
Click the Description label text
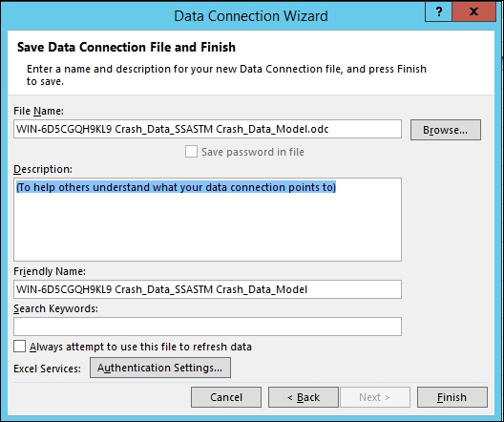click(x=43, y=169)
